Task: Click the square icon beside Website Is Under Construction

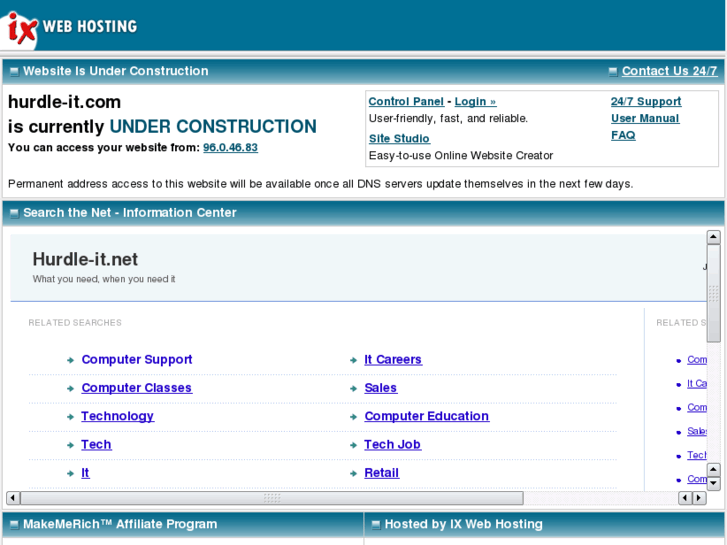Action: click(x=14, y=71)
